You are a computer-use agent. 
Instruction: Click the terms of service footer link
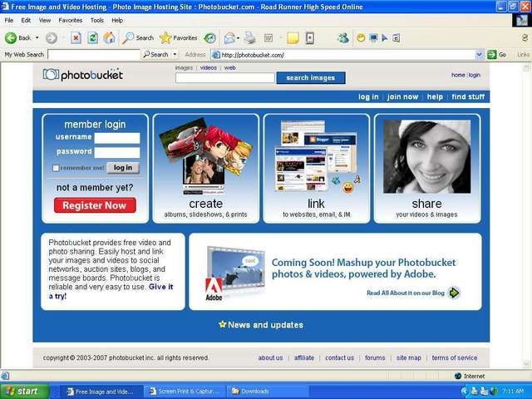[x=455, y=357]
